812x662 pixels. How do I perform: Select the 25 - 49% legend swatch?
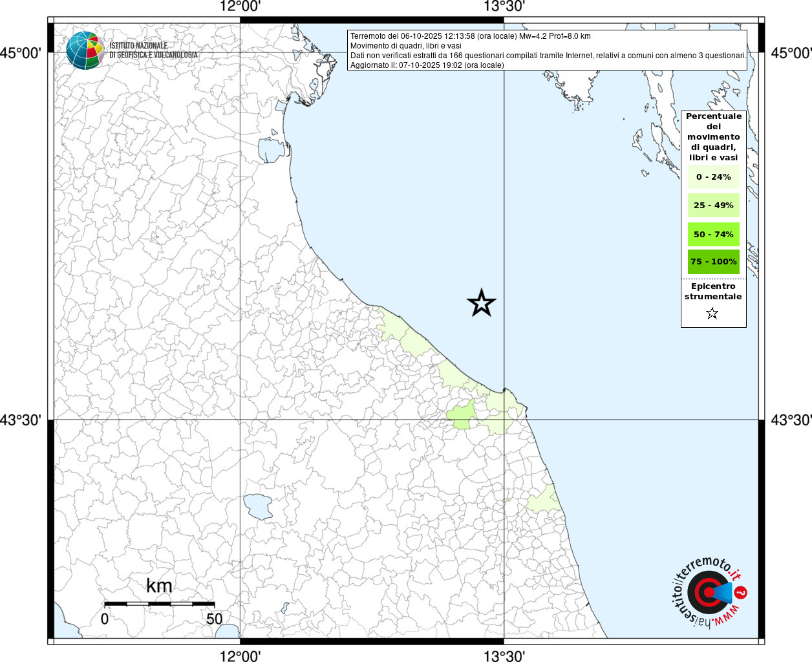pyautogui.click(x=713, y=205)
